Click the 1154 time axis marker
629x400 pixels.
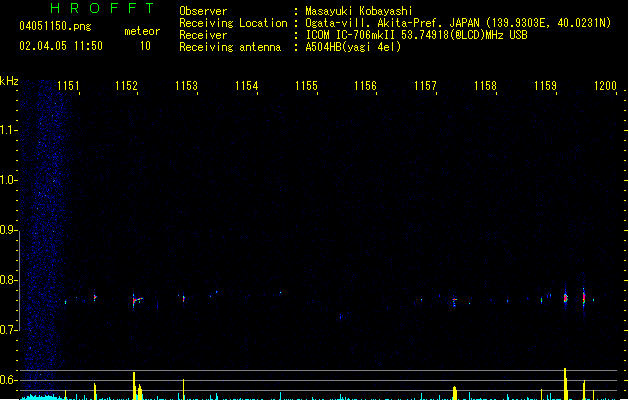point(246,86)
